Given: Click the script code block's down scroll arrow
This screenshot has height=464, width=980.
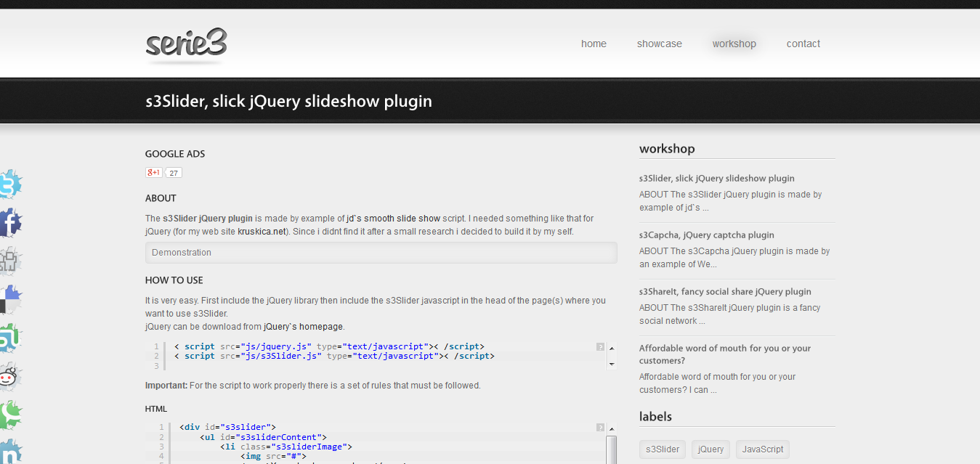Looking at the screenshot, I should [612, 364].
